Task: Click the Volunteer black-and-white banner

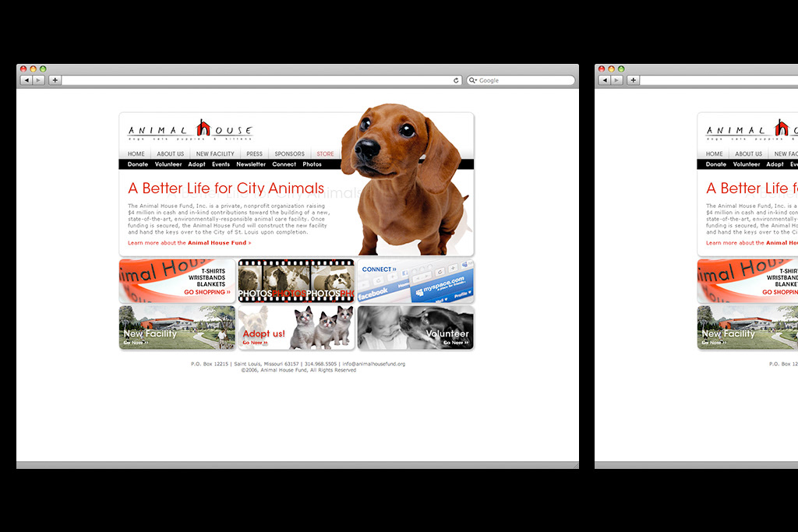Action: point(416,328)
